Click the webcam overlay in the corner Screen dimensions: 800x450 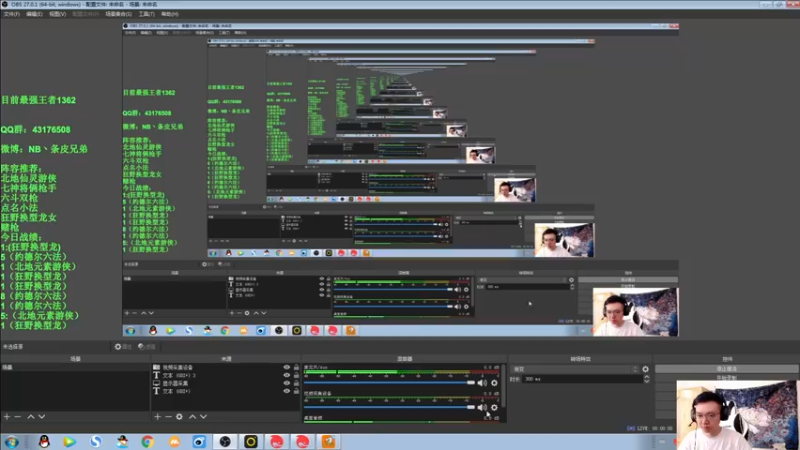[737, 415]
